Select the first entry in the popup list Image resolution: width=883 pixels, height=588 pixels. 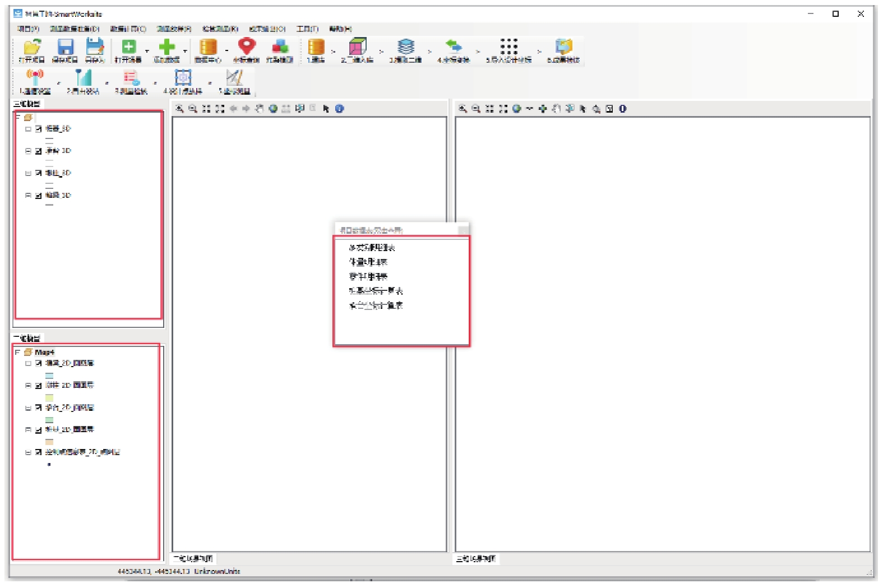click(x=372, y=247)
